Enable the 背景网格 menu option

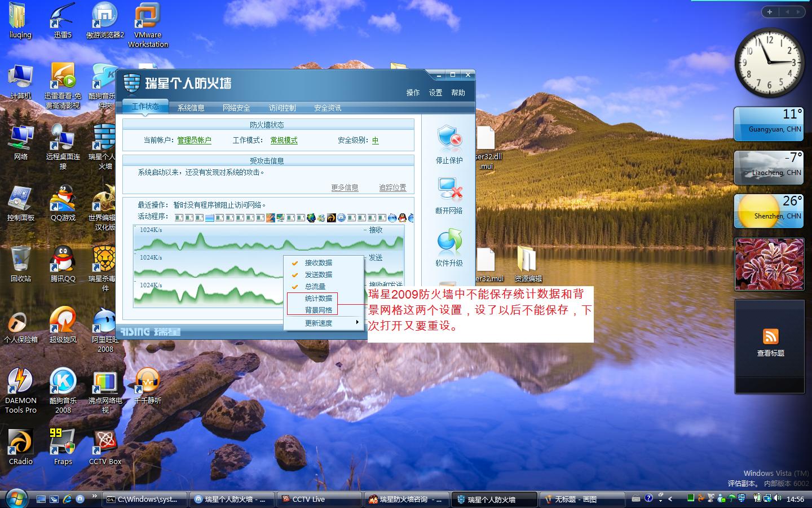click(324, 310)
